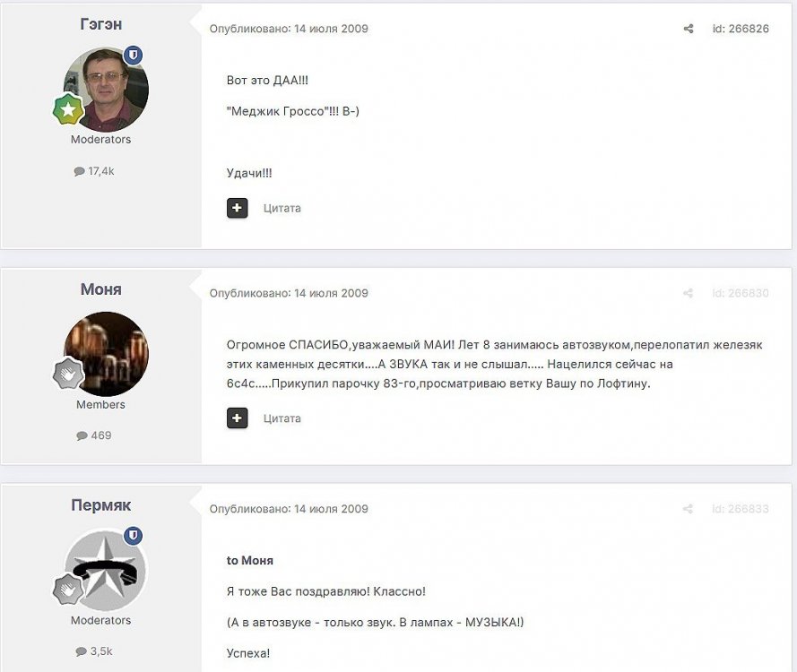Open post link id: 266826
This screenshot has height=672, width=797.
pos(741,29)
